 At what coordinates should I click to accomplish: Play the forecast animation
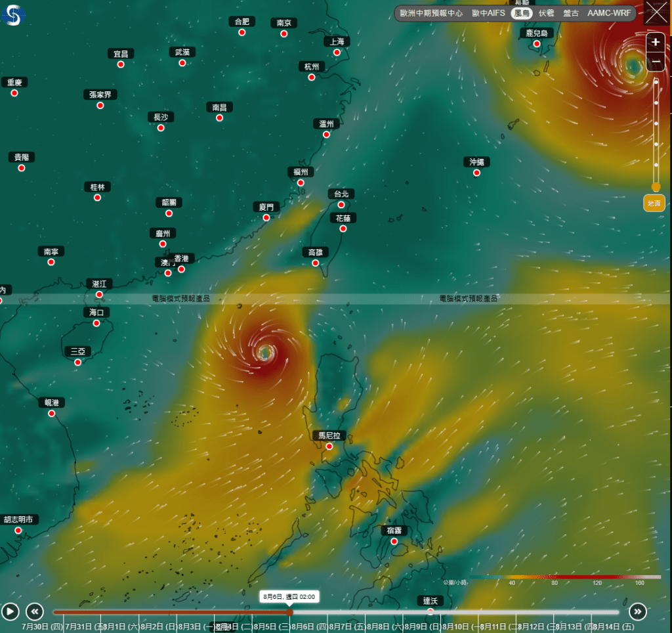pyautogui.click(x=10, y=611)
